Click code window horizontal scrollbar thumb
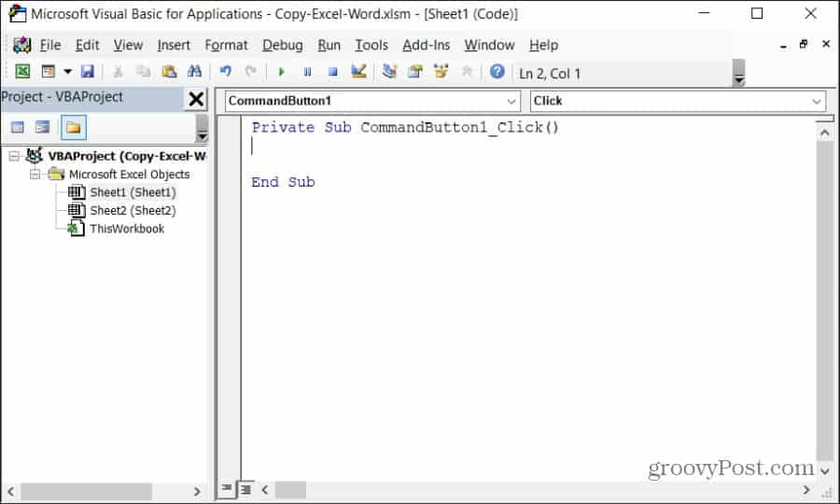Viewport: 840px width, 504px height. [290, 490]
